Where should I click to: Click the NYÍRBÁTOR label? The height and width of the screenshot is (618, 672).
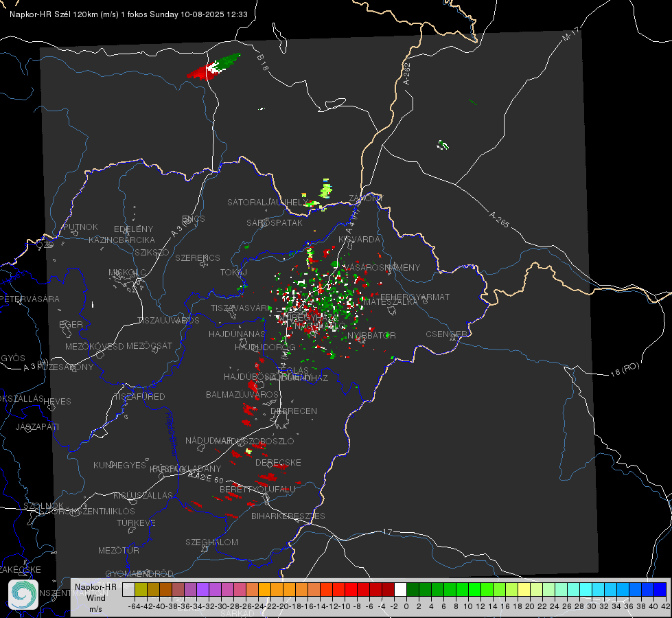tap(371, 335)
